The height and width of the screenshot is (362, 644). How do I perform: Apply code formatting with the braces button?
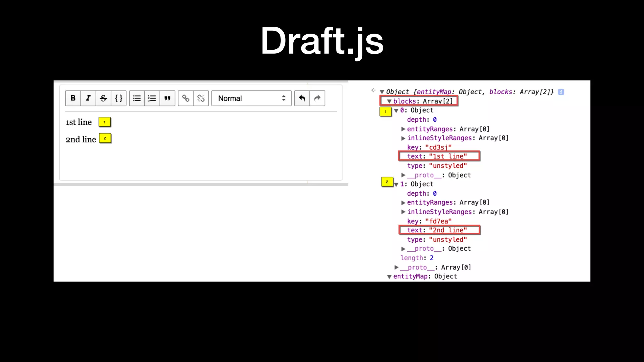(x=119, y=98)
